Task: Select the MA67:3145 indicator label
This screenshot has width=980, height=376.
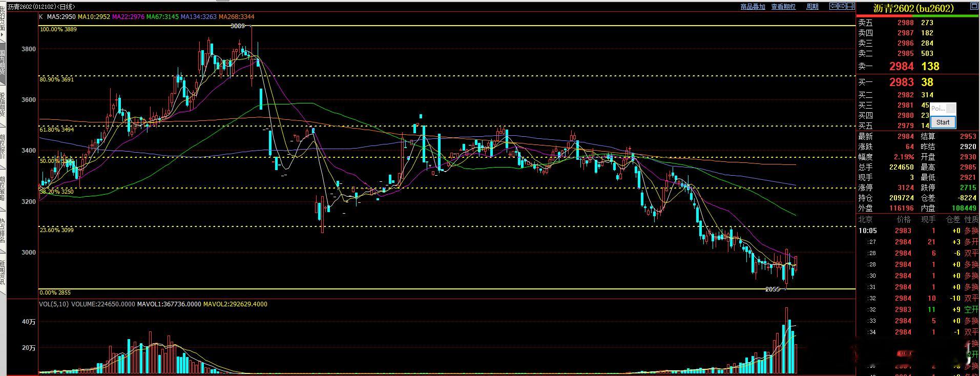Action: (x=162, y=17)
